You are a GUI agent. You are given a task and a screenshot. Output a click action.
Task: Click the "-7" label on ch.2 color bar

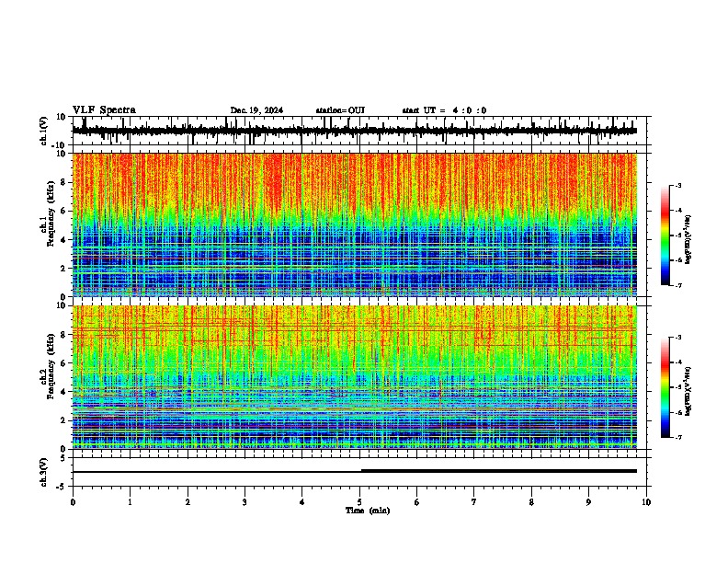(678, 437)
